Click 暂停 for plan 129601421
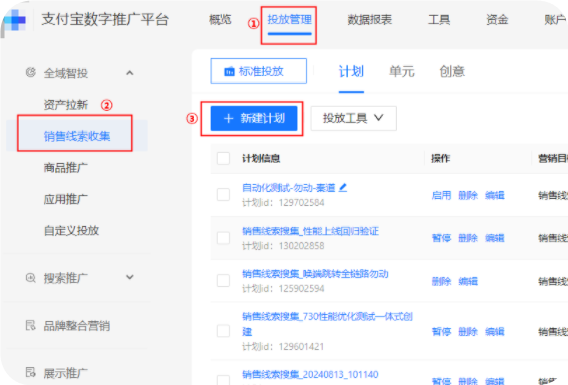This screenshot has width=568, height=385. (x=441, y=331)
